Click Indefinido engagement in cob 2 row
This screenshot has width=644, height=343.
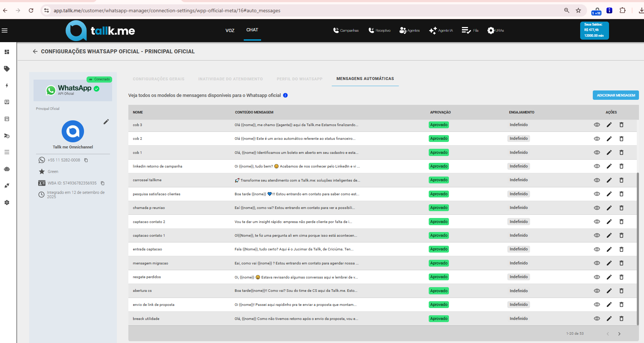tap(519, 139)
